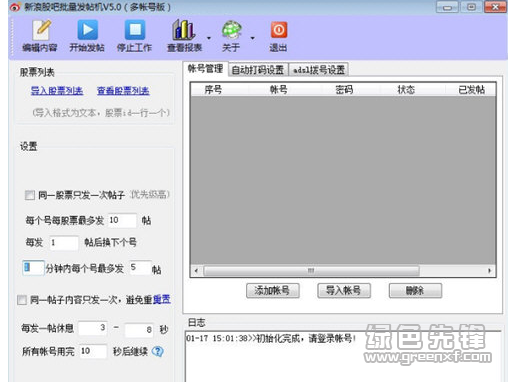Click the max posts per minutes field showing 5
The image size is (513, 382).
(x=140, y=267)
